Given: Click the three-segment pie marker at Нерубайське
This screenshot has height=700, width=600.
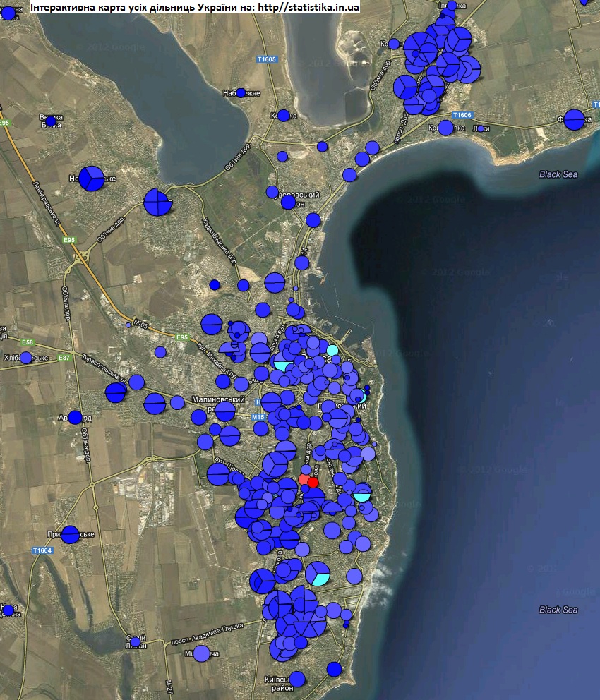Looking at the screenshot, I should click(91, 179).
